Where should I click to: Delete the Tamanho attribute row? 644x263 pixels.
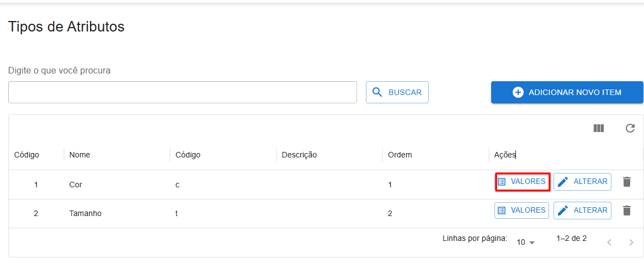pyautogui.click(x=626, y=211)
